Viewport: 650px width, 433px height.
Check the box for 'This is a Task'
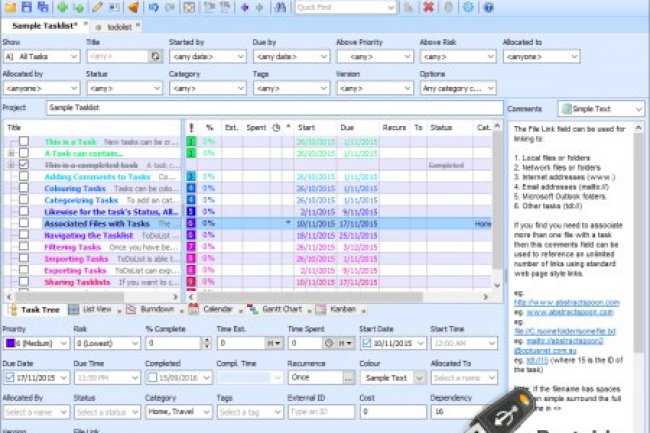[24, 141]
